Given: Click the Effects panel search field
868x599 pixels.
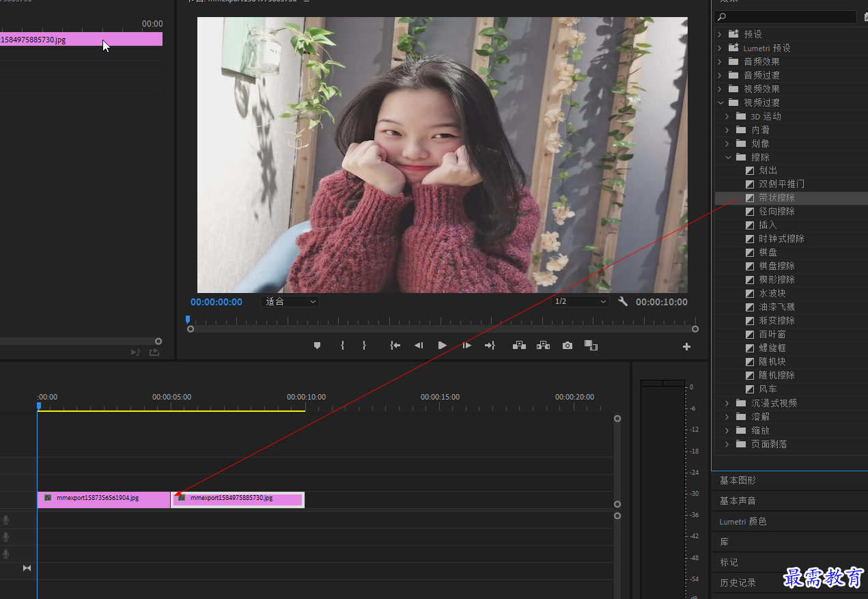Looking at the screenshot, I should pos(785,17).
